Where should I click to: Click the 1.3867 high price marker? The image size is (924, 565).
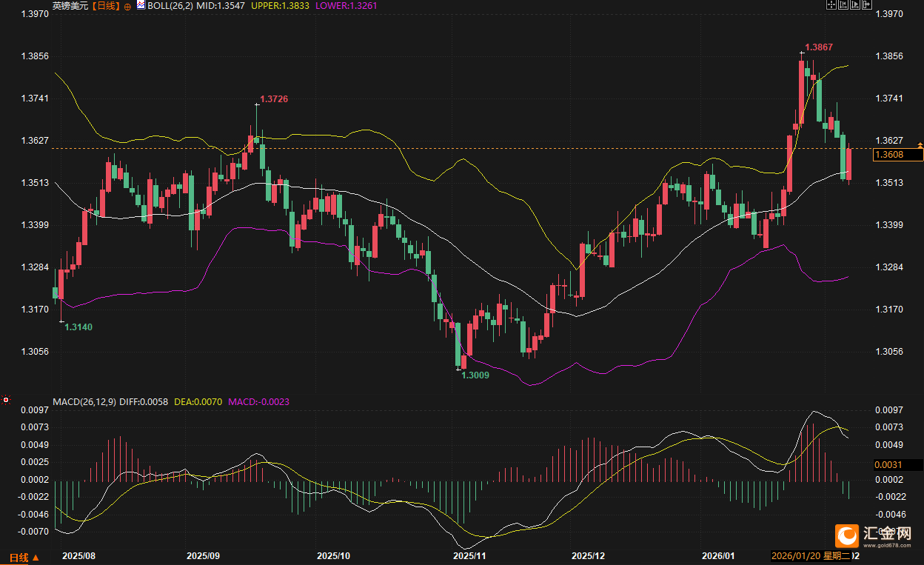tap(819, 47)
